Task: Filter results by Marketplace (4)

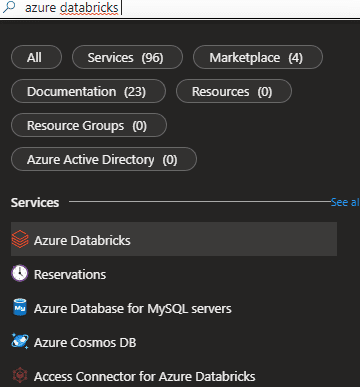Action: (258, 57)
